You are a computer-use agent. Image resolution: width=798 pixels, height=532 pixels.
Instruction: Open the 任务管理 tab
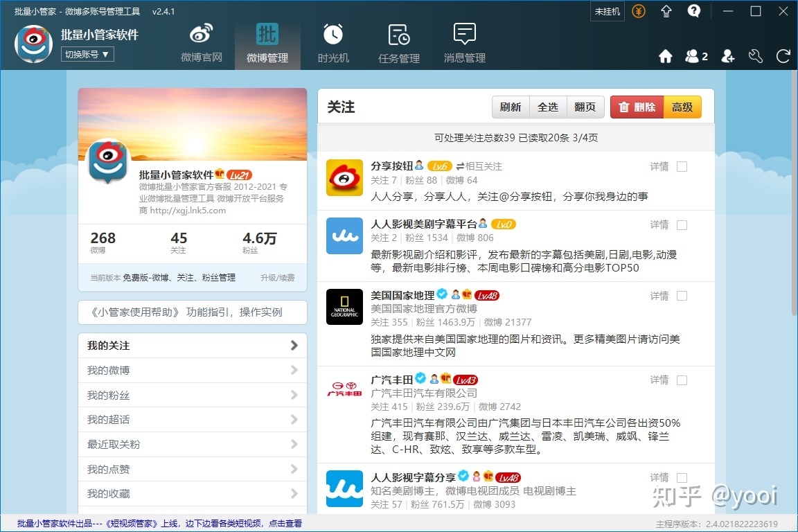(399, 44)
